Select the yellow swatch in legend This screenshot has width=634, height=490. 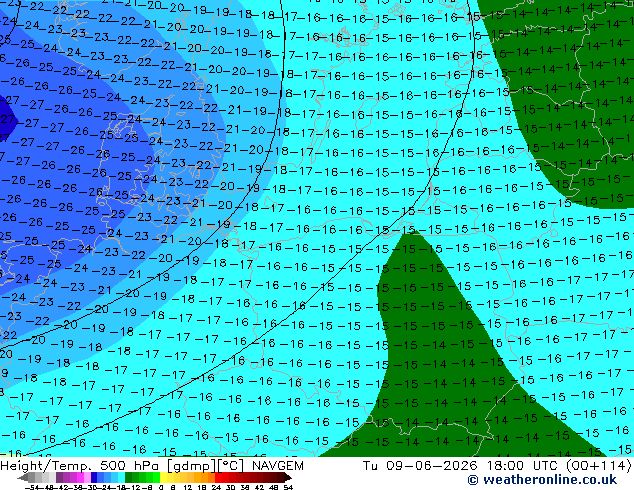click(163, 478)
